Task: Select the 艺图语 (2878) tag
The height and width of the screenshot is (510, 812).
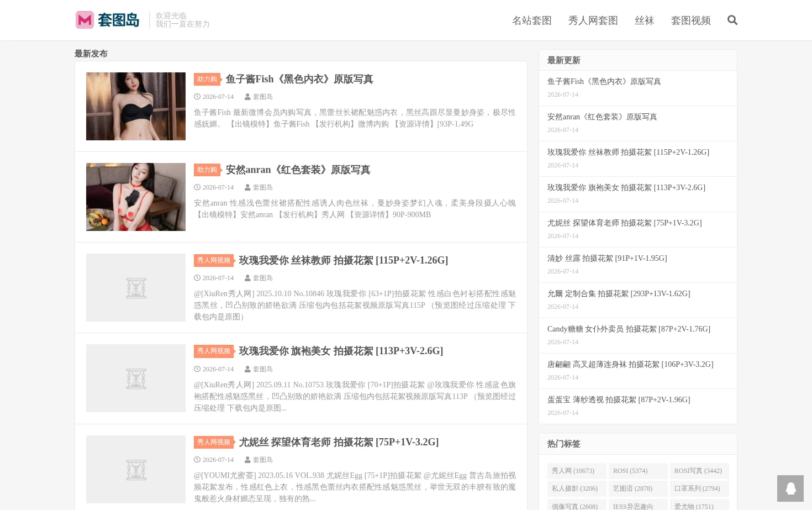Action: click(x=638, y=488)
